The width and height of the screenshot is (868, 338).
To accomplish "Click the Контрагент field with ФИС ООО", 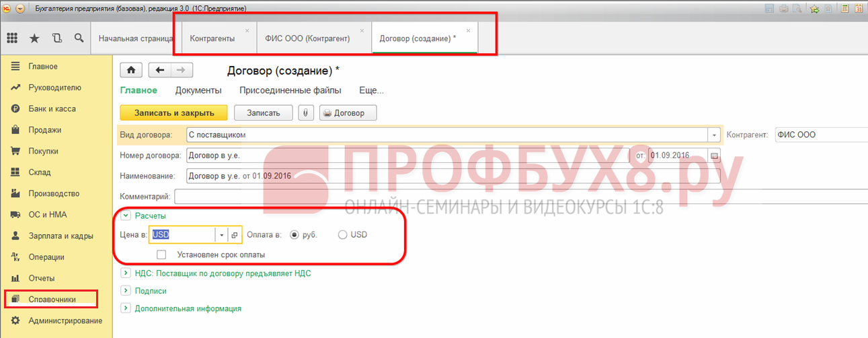I will point(821,135).
